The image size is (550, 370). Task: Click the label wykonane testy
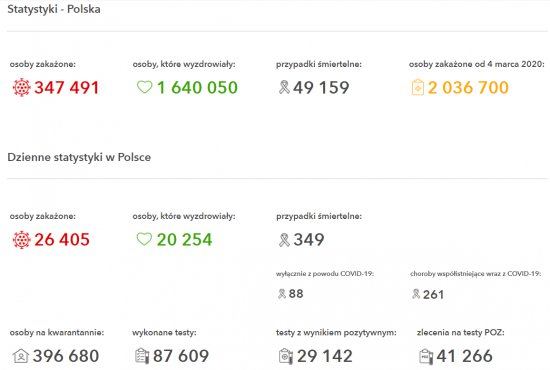coord(164,332)
